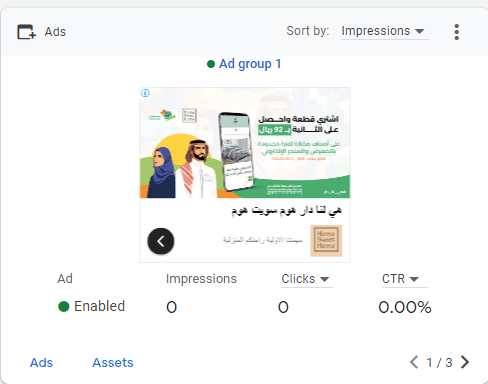
Task: Click the 0.00% CTR value
Action: (405, 307)
